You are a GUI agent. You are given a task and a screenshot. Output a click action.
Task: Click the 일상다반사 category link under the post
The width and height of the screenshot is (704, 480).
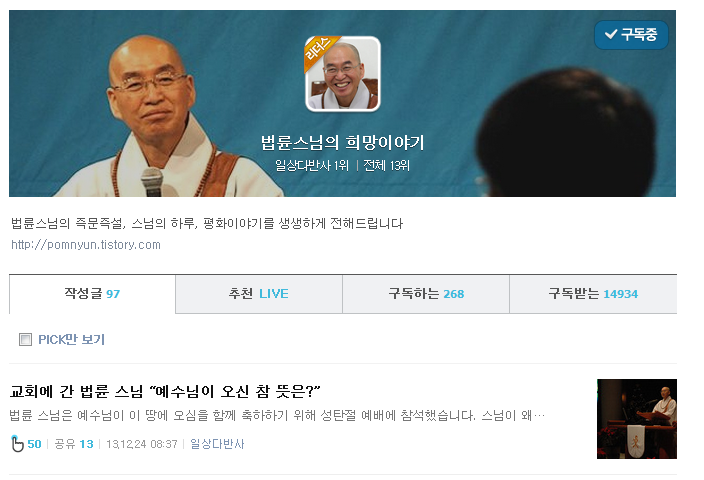coord(217,444)
